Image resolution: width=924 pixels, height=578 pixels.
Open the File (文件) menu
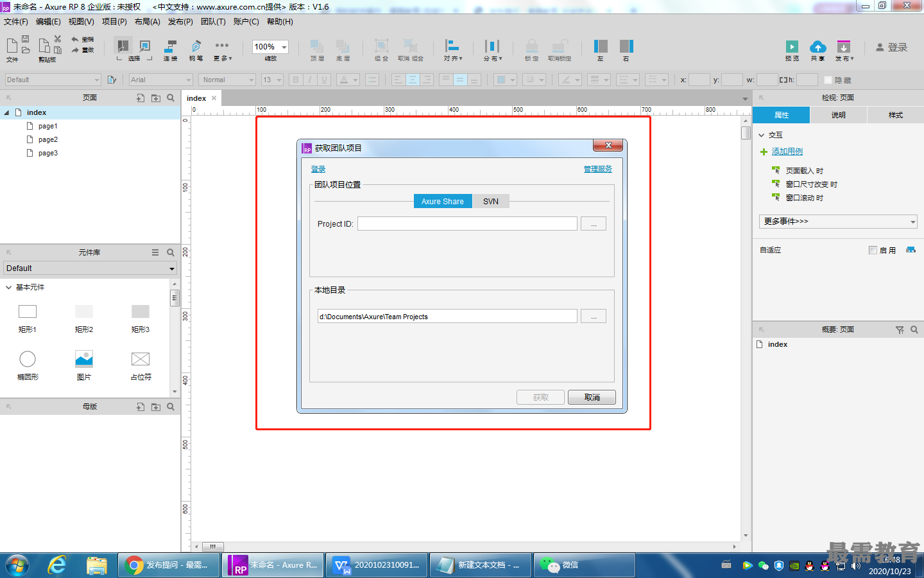pos(16,22)
